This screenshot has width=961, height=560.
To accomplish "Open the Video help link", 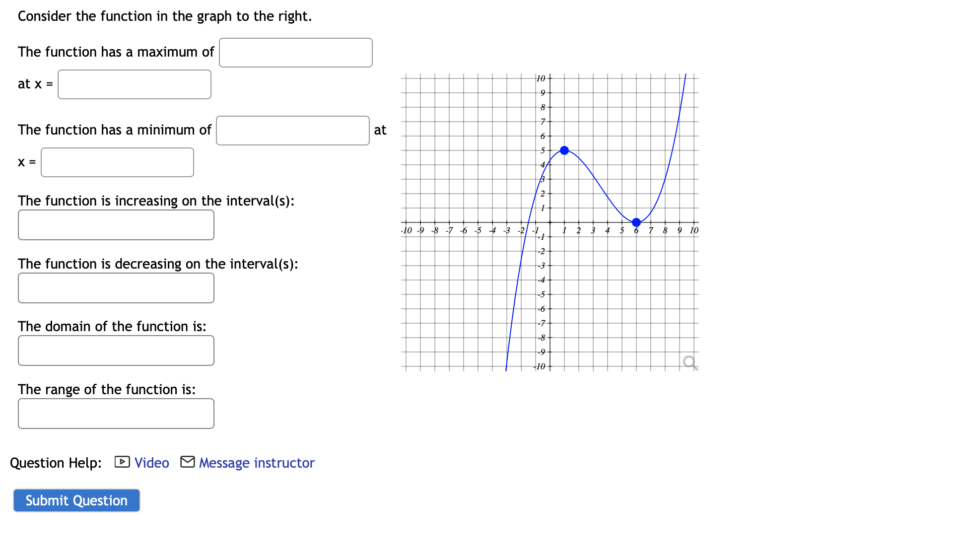I will [151, 463].
